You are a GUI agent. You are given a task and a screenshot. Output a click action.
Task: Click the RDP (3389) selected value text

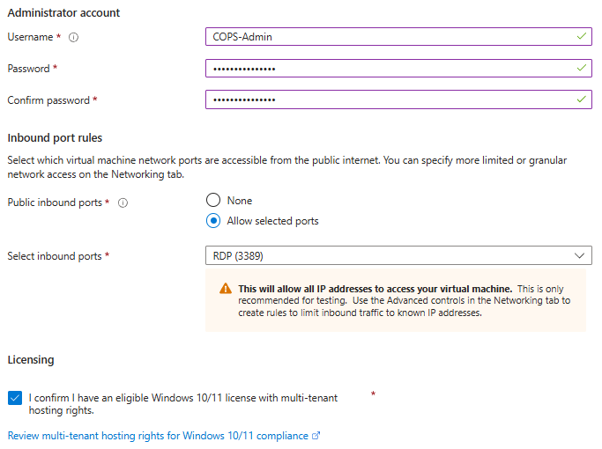click(238, 256)
